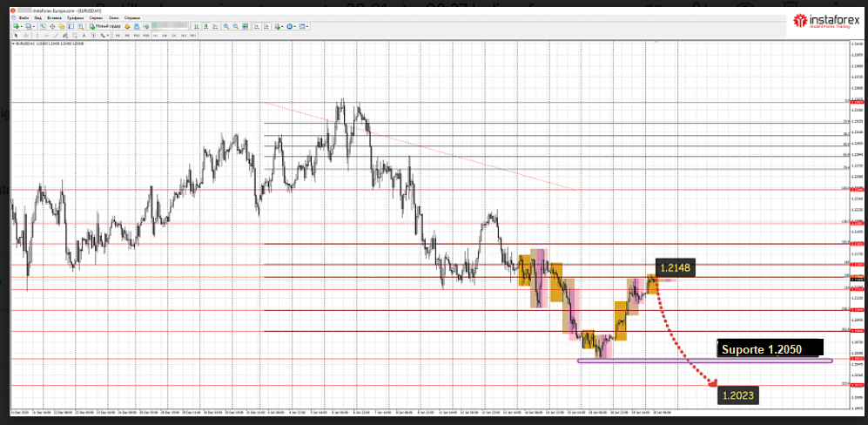Toggle the Terminal panel
Viewport: 868px width, 425px height.
point(71,27)
